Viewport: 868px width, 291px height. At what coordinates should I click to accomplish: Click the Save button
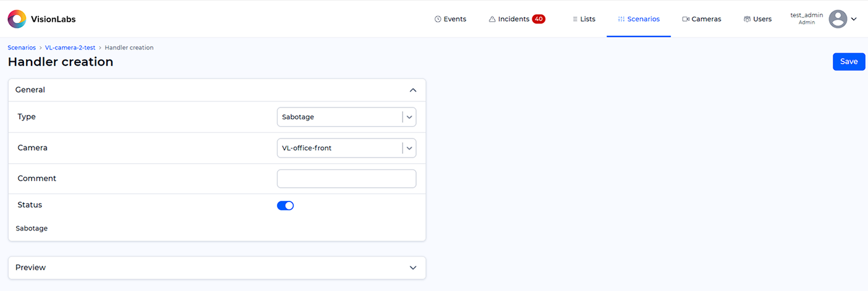pos(849,62)
